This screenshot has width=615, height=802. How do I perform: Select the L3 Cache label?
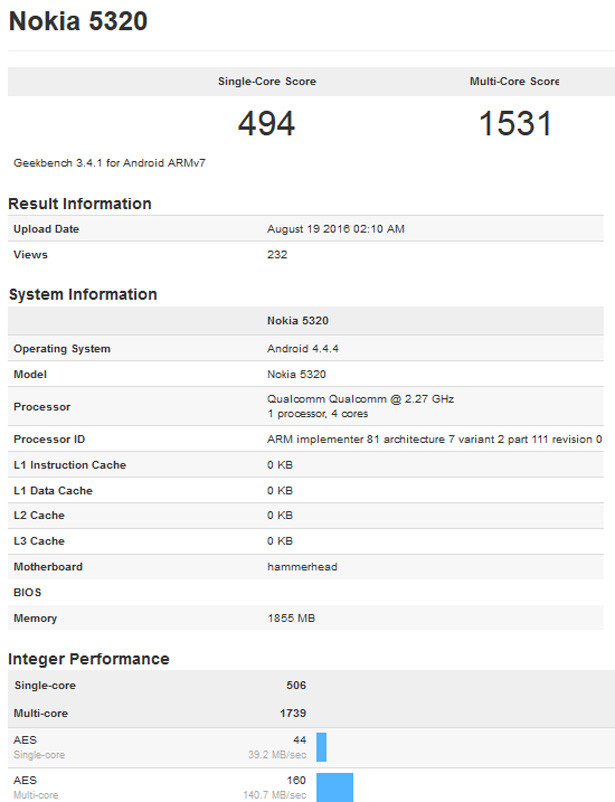coord(39,541)
